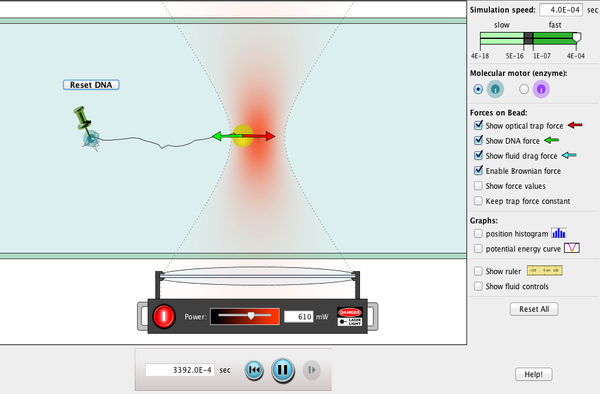Screen dimensions: 600x394
Task: Click the laser power slider knob
Action: coord(251,316)
